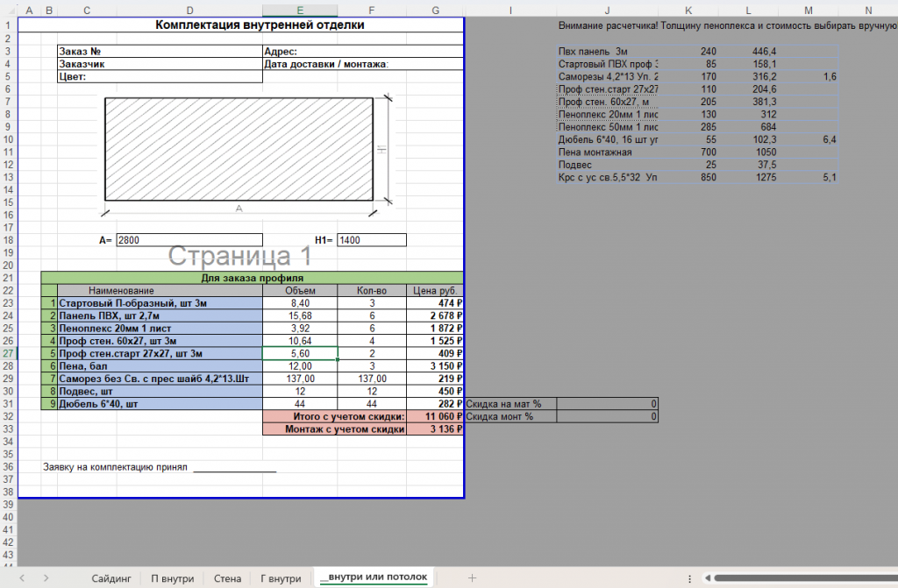
Task: Switch to the Г внутри tab
Action: tap(281, 579)
